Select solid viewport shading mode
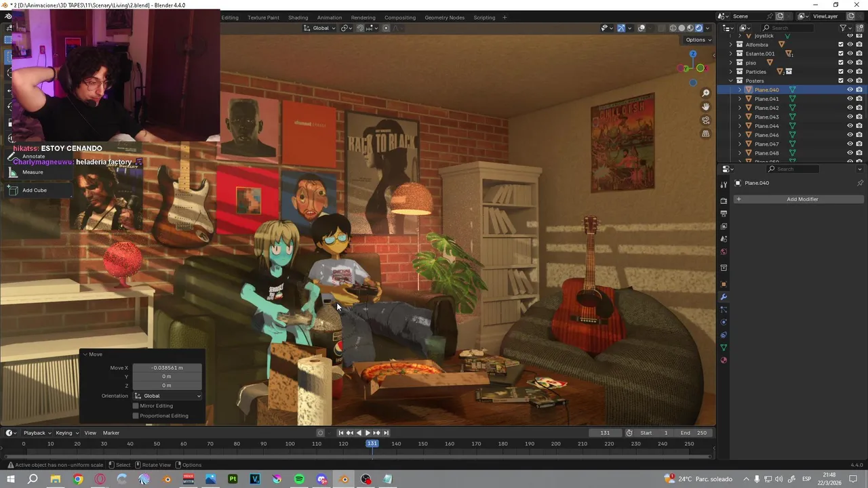The width and height of the screenshot is (868, 488). pyautogui.click(x=682, y=28)
